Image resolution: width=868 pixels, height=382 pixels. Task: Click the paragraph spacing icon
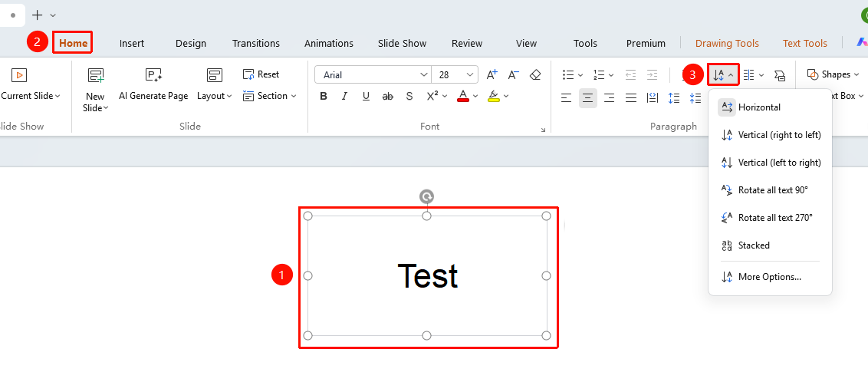tap(695, 98)
